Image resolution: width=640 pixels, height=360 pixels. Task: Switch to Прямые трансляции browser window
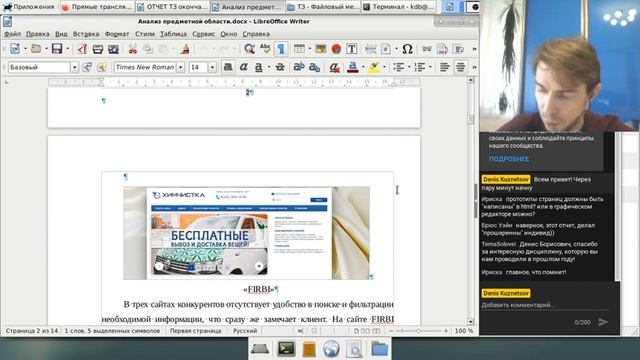(x=97, y=7)
